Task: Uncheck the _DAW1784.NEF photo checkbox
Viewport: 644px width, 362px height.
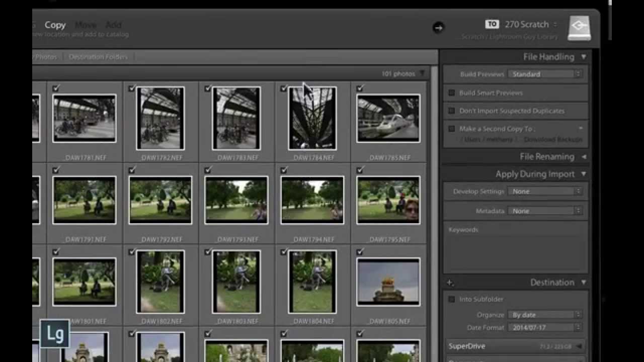Action: (x=284, y=88)
